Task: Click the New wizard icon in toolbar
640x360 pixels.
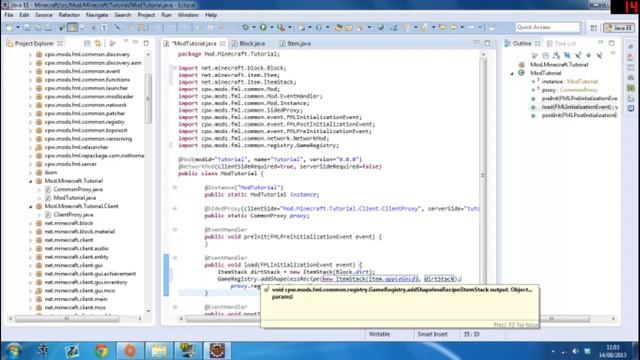Action: pyautogui.click(x=9, y=27)
